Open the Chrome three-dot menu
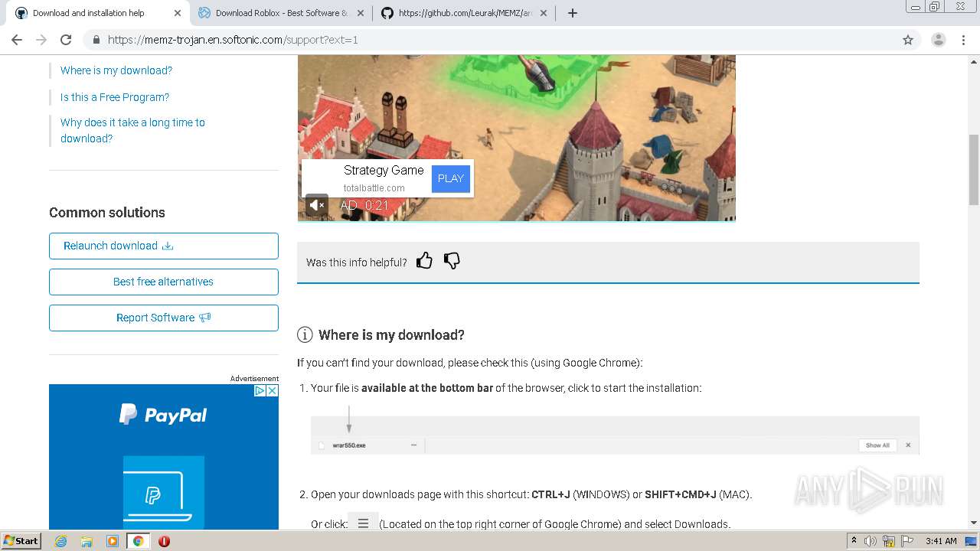Image resolution: width=980 pixels, height=551 pixels. point(964,40)
